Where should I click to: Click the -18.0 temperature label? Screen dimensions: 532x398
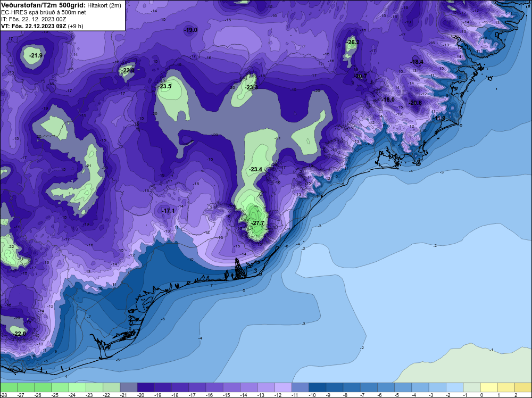coord(388,99)
